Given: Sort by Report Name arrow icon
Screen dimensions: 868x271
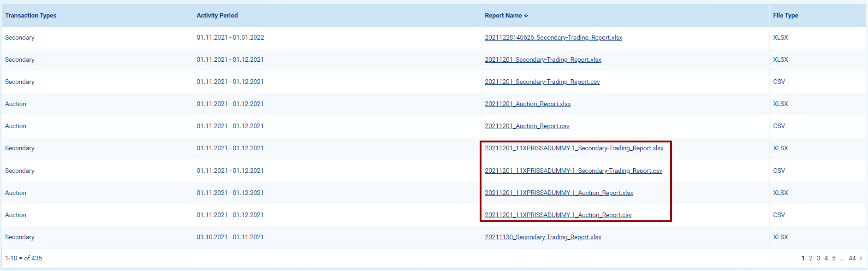Looking at the screenshot, I should tap(526, 16).
